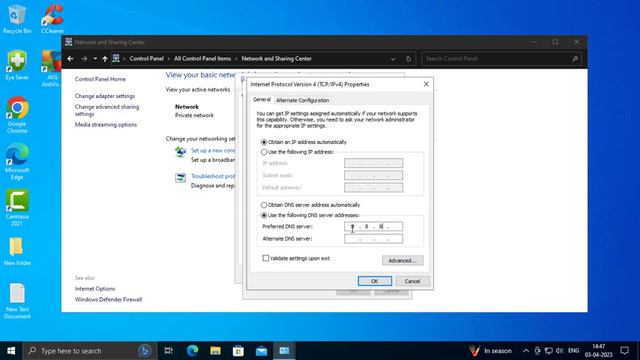Click the Bing icon in taskbar search
The height and width of the screenshot is (360, 640).
tap(144, 351)
